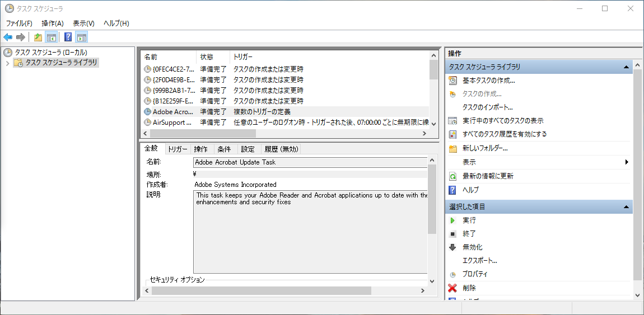644x315 pixels.
Task: Click 最新の情報に更新 refresh action
Action: coord(488,176)
